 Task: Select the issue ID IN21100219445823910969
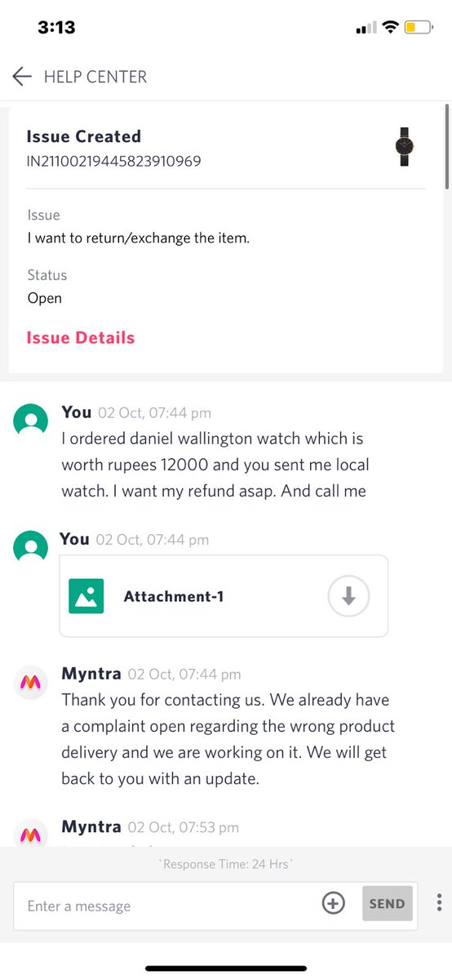pos(114,161)
